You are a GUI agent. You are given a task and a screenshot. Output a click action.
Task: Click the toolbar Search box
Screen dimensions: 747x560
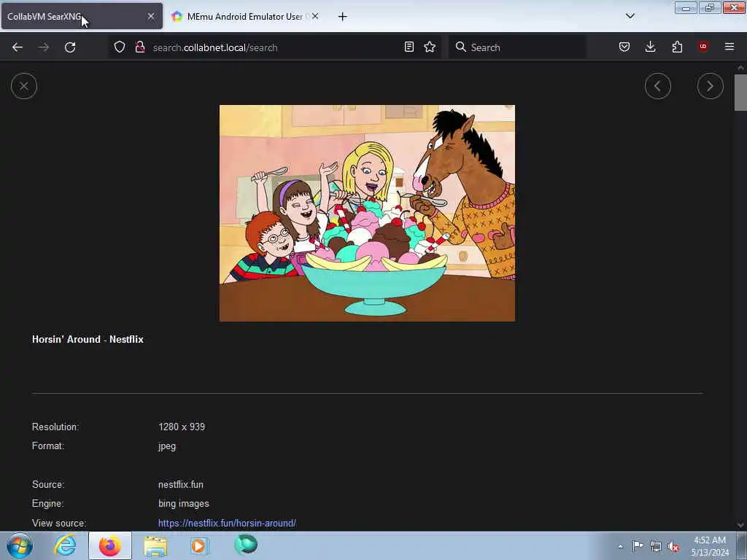517,47
